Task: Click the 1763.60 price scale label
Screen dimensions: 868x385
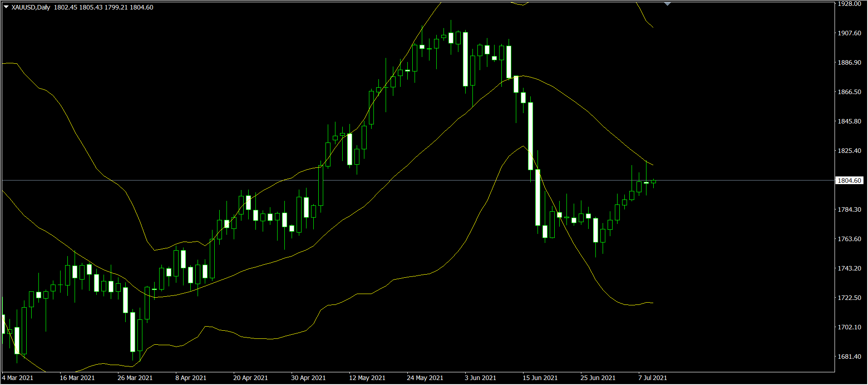Action: point(849,239)
